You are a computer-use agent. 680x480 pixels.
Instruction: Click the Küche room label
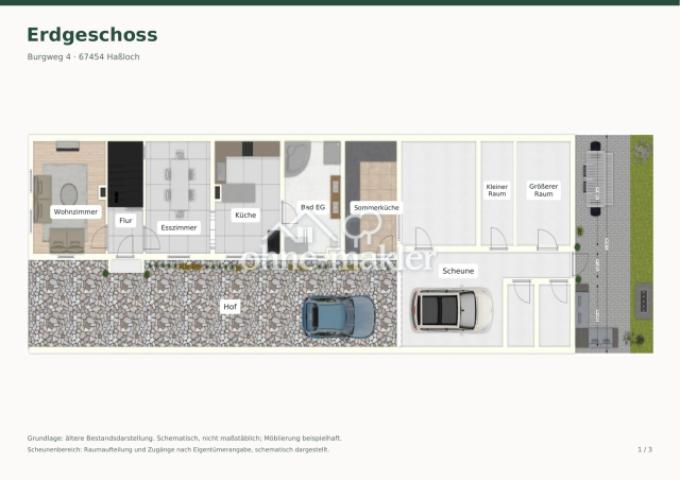tap(245, 215)
